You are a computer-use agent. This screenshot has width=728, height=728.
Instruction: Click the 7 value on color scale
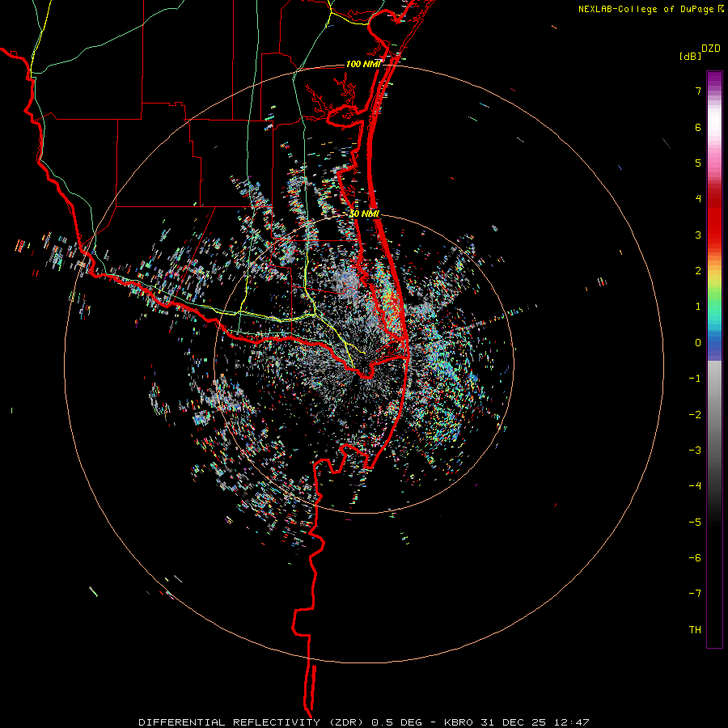(698, 91)
